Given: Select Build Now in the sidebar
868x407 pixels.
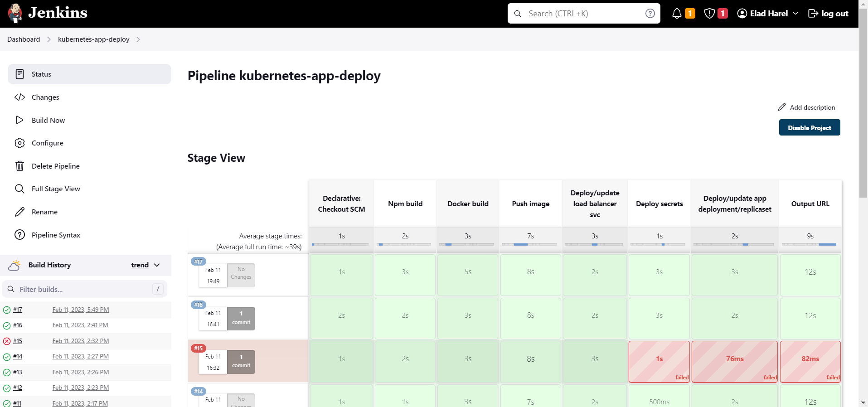Looking at the screenshot, I should 89,120.
